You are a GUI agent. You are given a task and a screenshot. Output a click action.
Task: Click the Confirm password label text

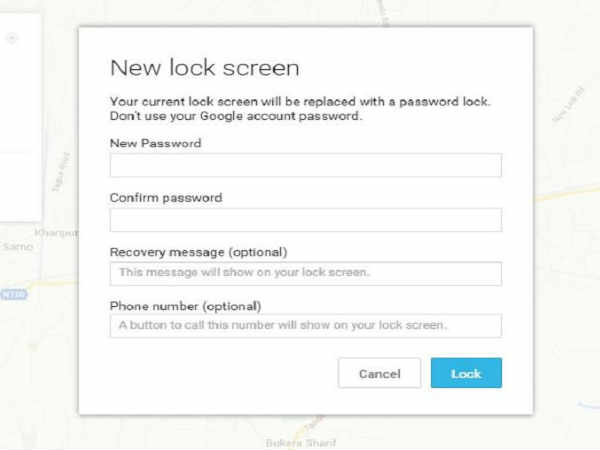coord(166,198)
